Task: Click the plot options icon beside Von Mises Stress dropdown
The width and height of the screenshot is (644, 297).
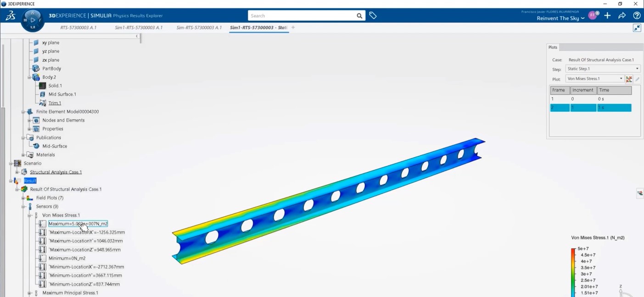Action: tap(629, 78)
